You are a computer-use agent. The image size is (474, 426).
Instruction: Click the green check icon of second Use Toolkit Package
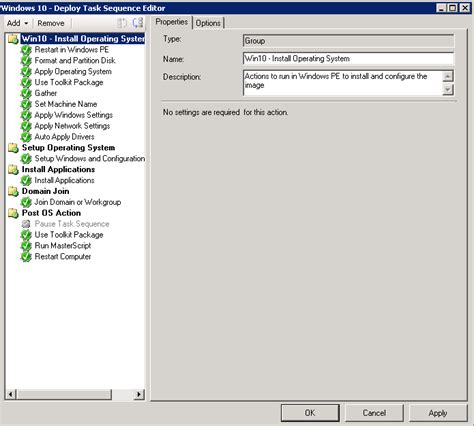pos(26,235)
